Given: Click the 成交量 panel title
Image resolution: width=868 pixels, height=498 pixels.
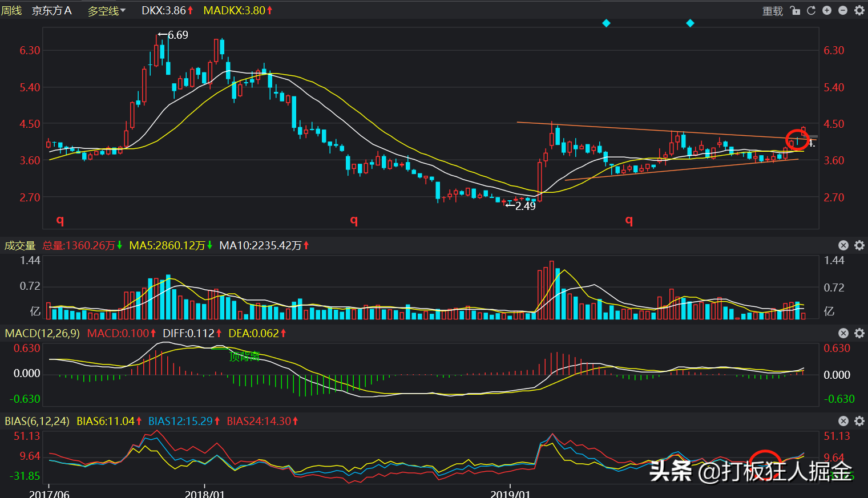Looking at the screenshot, I should point(20,245).
